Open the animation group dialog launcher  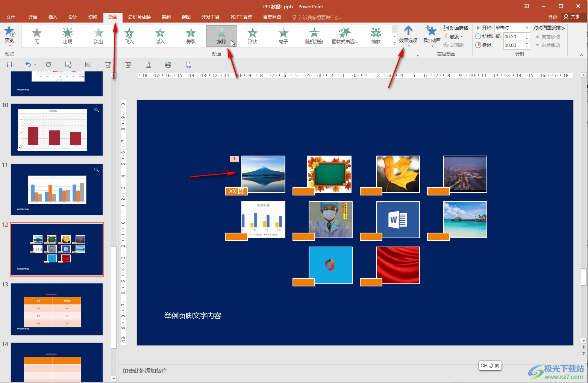(x=417, y=55)
